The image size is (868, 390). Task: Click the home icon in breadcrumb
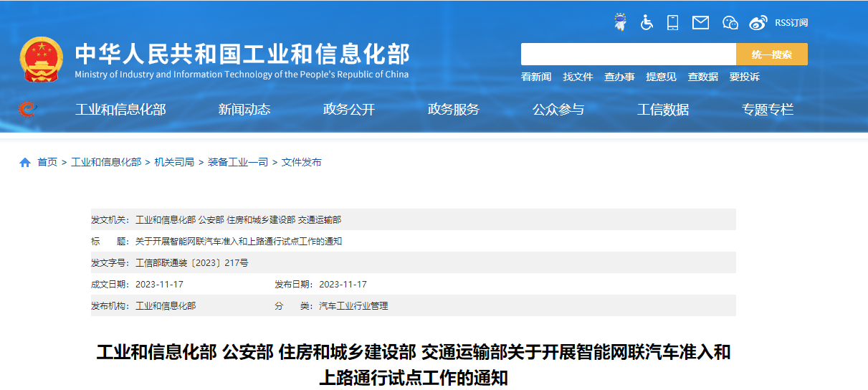pos(25,163)
